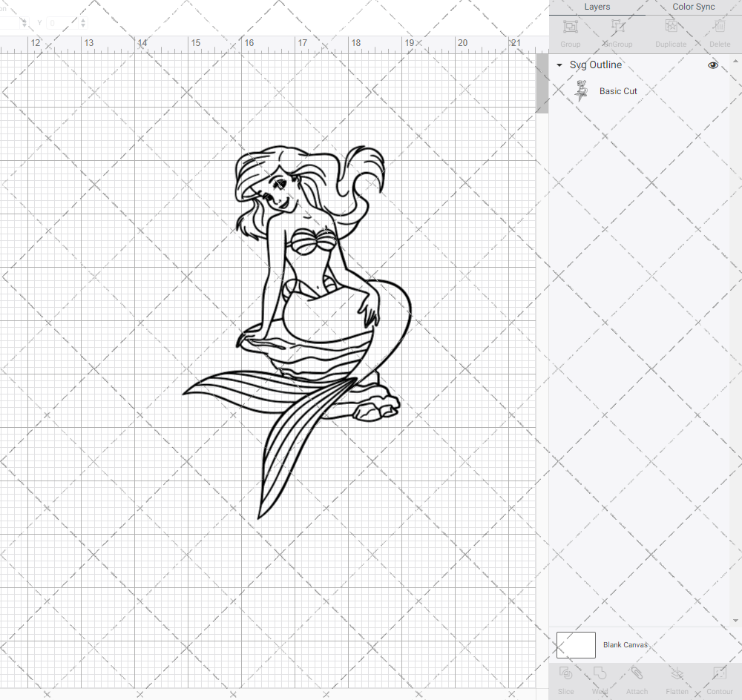This screenshot has width=742, height=700.
Task: Click the Delete icon in Layers panel
Action: tap(719, 31)
